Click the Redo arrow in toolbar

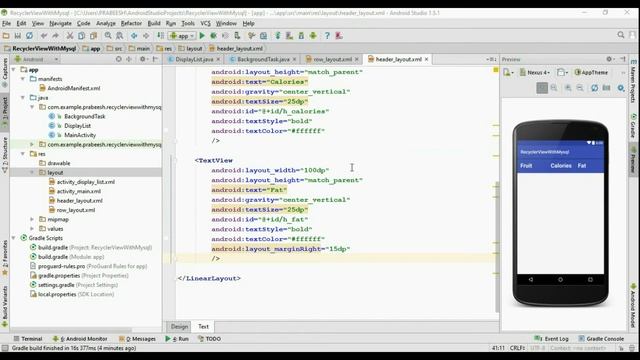point(55,36)
